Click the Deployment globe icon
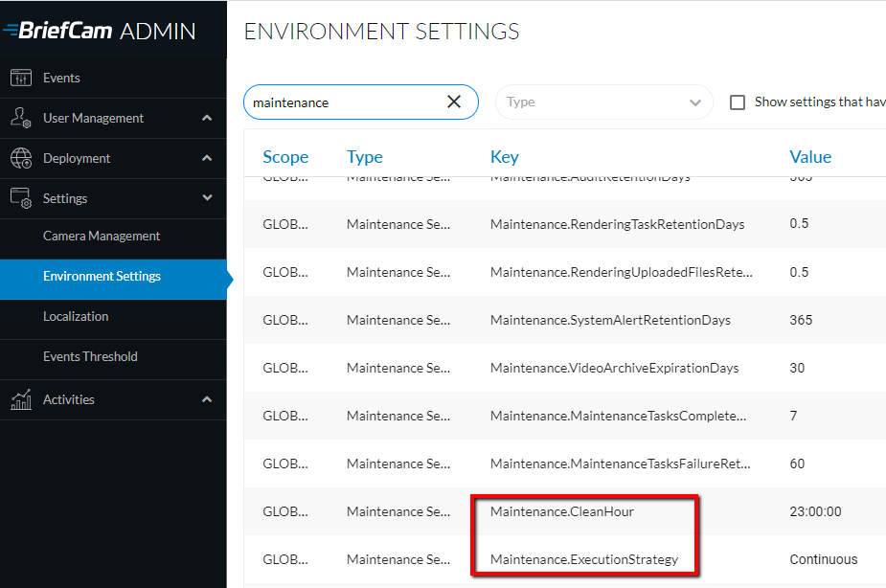 click(x=21, y=158)
